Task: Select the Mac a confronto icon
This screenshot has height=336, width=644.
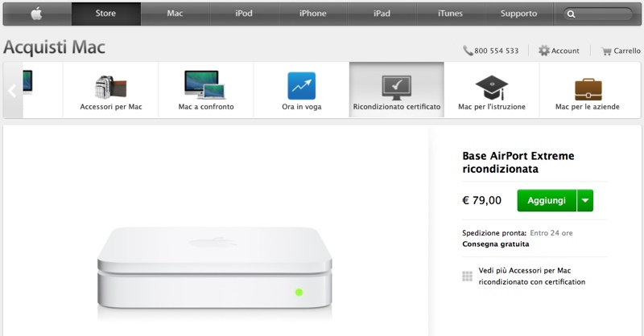Action: [x=205, y=84]
